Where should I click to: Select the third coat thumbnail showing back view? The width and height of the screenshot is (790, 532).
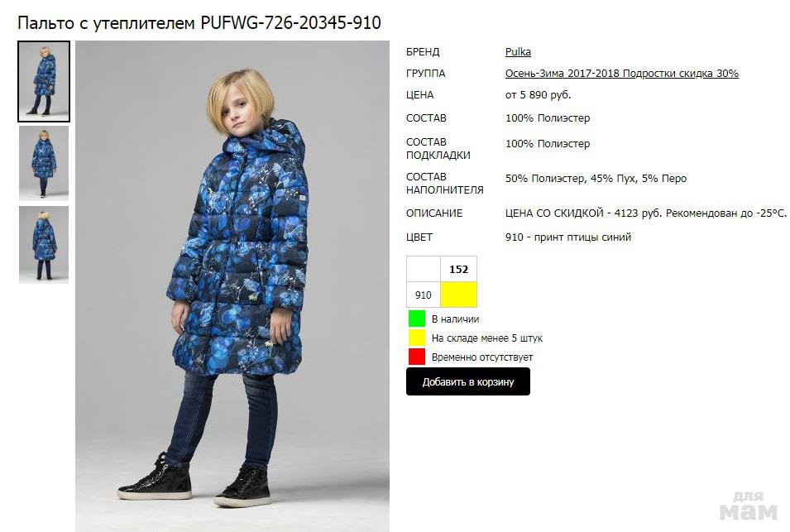[x=44, y=244]
